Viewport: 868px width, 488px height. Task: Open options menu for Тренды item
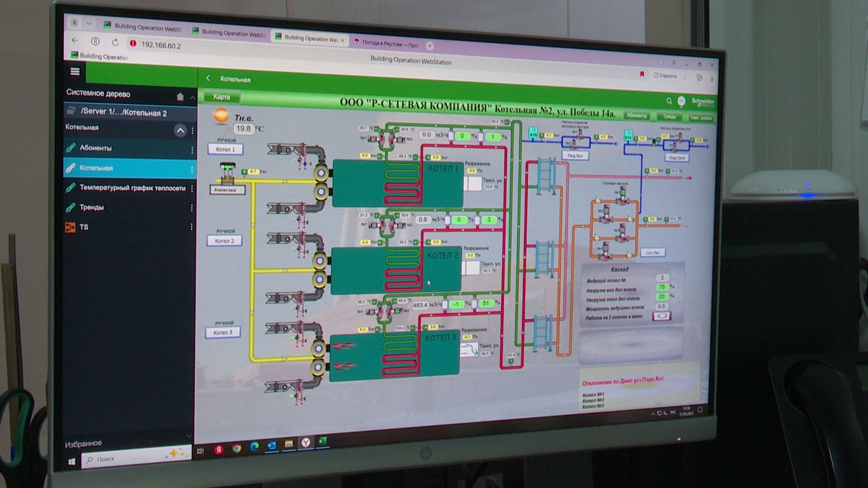coord(192,208)
